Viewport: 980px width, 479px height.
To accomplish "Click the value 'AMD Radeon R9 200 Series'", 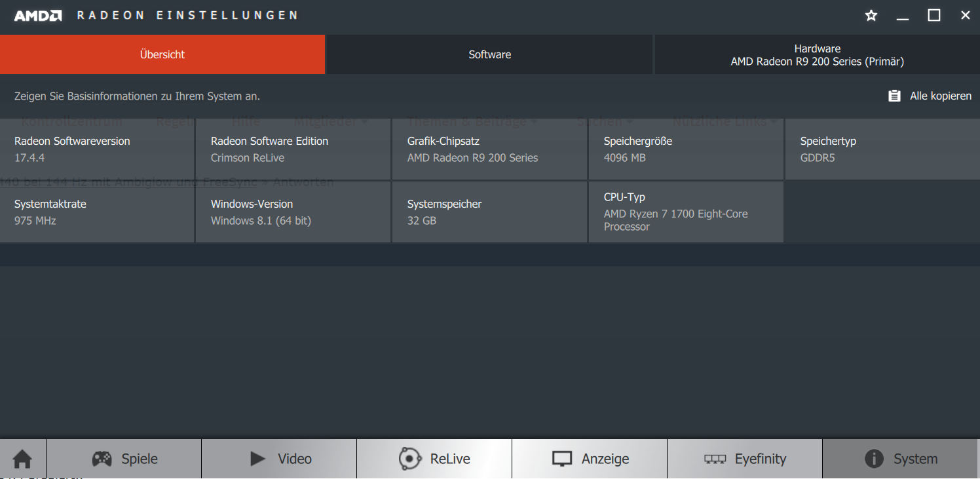I will [x=472, y=158].
